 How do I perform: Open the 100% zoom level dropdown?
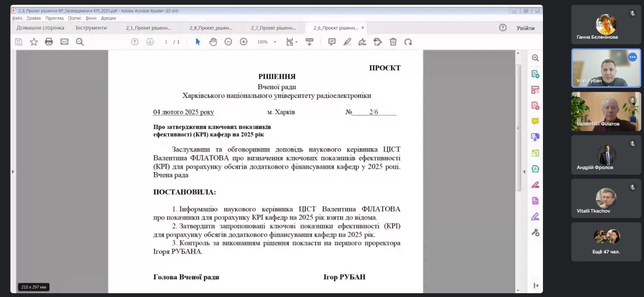click(x=275, y=42)
